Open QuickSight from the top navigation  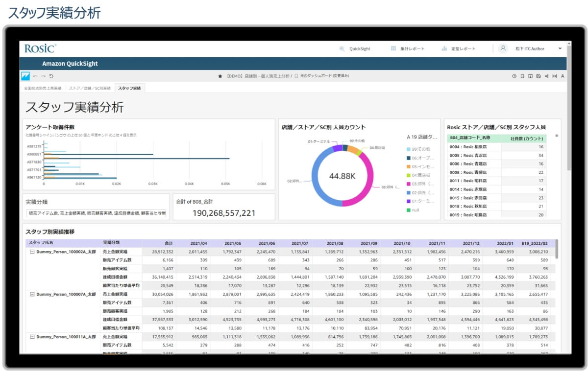(x=360, y=49)
